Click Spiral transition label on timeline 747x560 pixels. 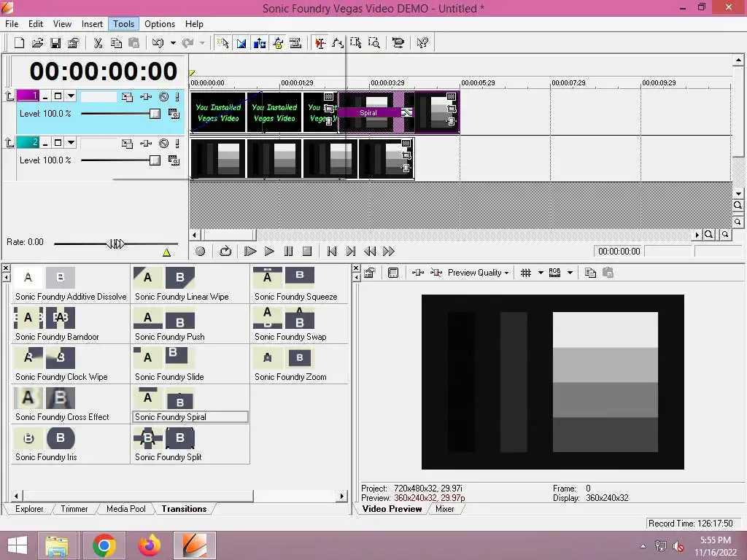[368, 113]
